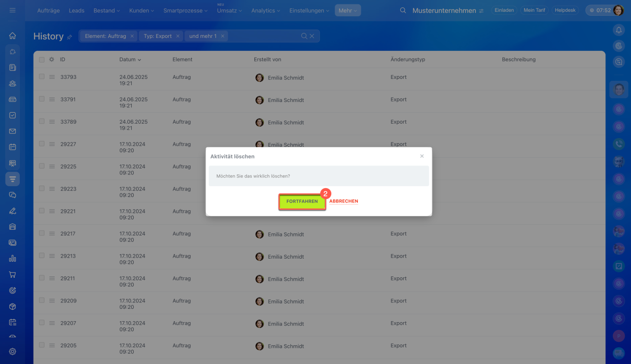The width and height of the screenshot is (631, 364).
Task: Select checkbox for row 29209
Action: click(x=42, y=300)
